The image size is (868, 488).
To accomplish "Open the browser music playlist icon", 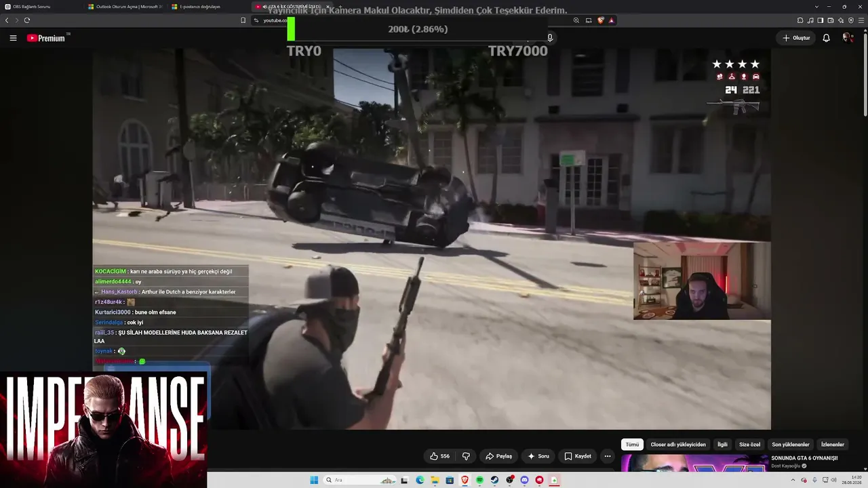I will click(x=810, y=20).
